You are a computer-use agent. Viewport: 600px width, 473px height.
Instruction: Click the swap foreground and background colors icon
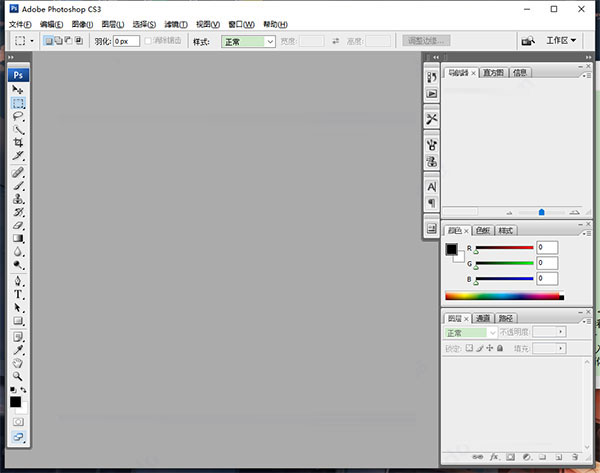coord(23,390)
